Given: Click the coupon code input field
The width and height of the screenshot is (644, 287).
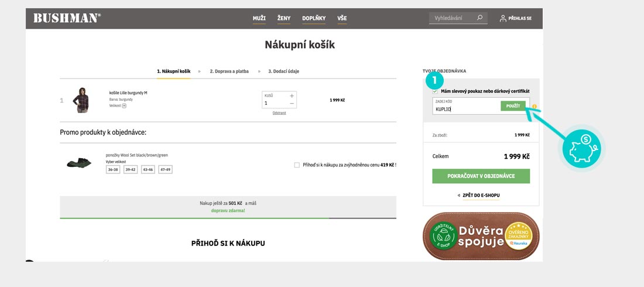Looking at the screenshot, I should tap(466, 108).
